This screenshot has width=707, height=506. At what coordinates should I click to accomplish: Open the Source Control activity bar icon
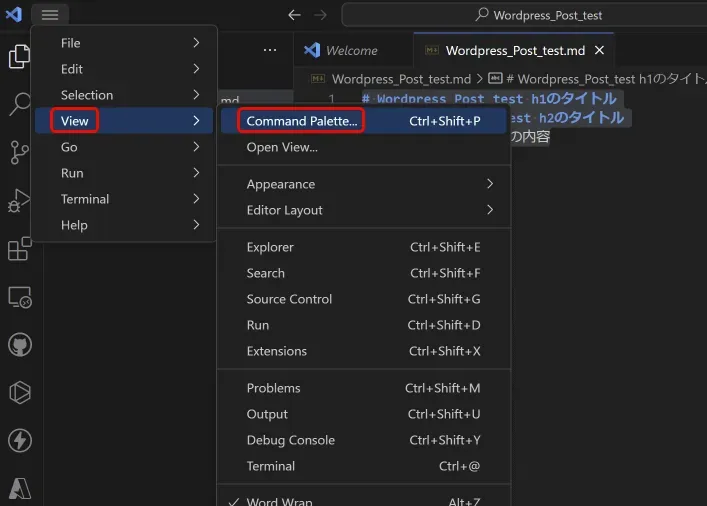click(19, 152)
